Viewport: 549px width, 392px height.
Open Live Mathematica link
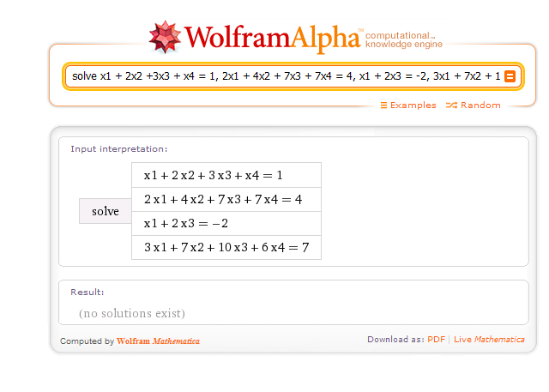(489, 340)
